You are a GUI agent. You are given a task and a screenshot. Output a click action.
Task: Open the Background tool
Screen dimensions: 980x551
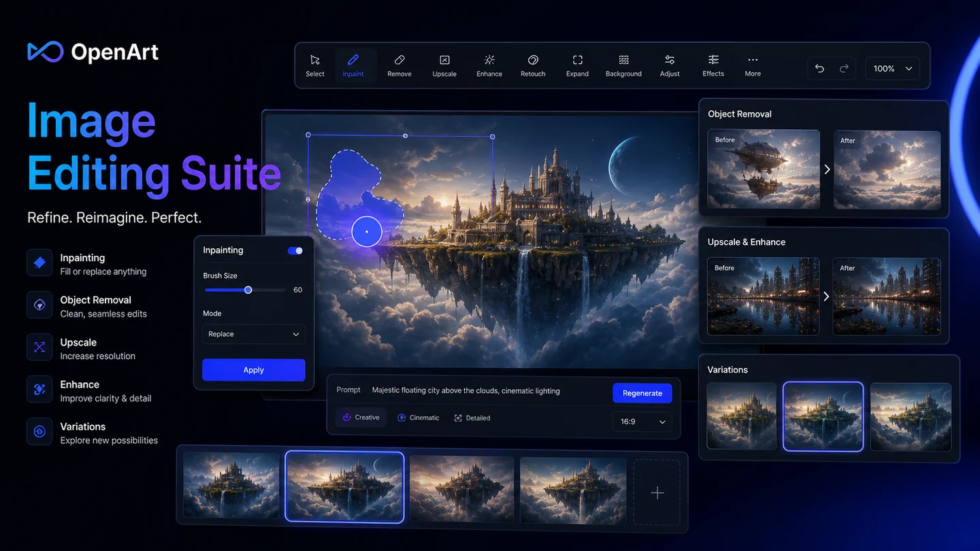coord(623,65)
